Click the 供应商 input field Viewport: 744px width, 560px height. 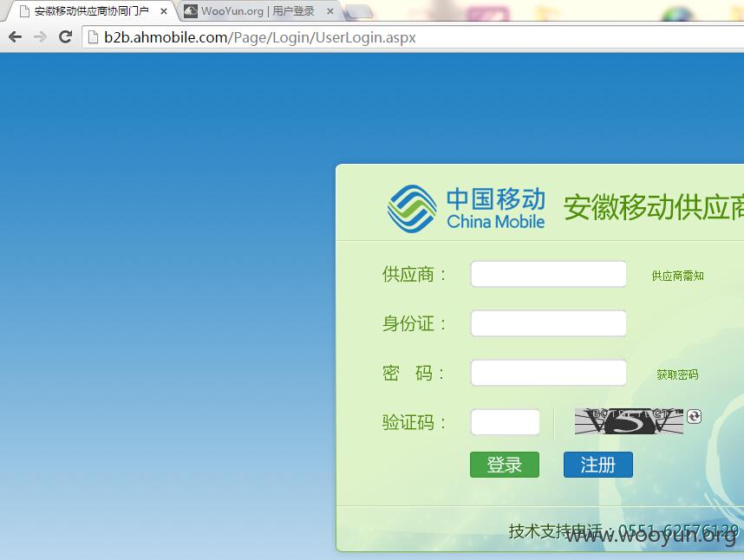[x=549, y=274]
